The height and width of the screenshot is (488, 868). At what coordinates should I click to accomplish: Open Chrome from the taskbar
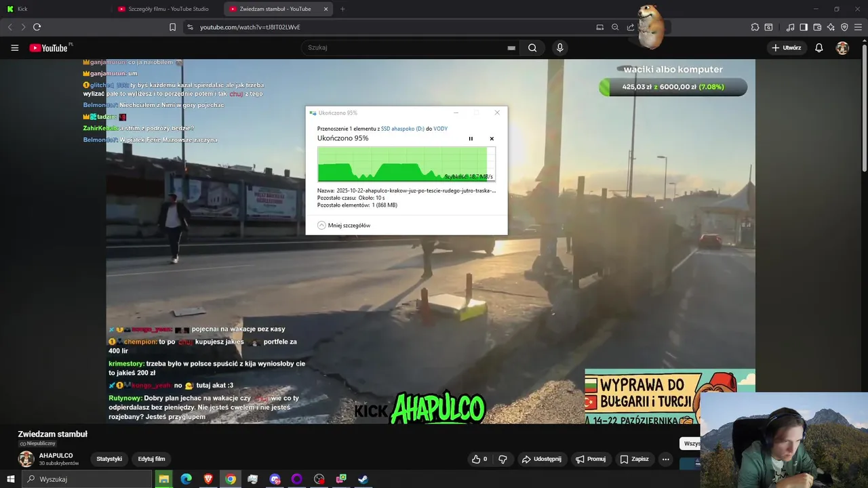(231, 479)
